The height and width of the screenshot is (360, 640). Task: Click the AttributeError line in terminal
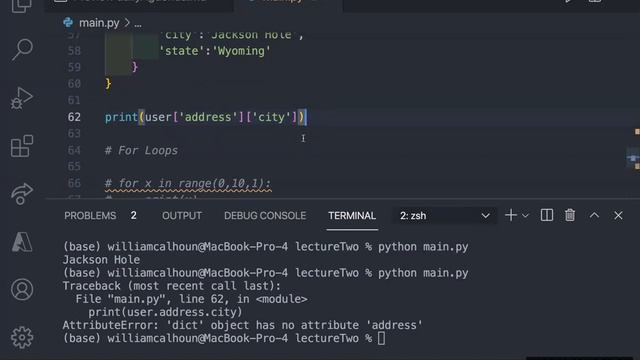coord(242,325)
